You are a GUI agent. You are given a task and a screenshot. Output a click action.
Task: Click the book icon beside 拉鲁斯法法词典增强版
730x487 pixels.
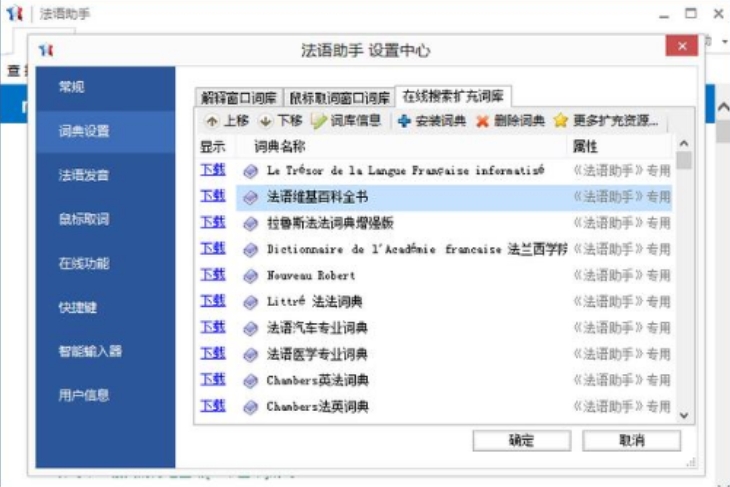pyautogui.click(x=250, y=224)
